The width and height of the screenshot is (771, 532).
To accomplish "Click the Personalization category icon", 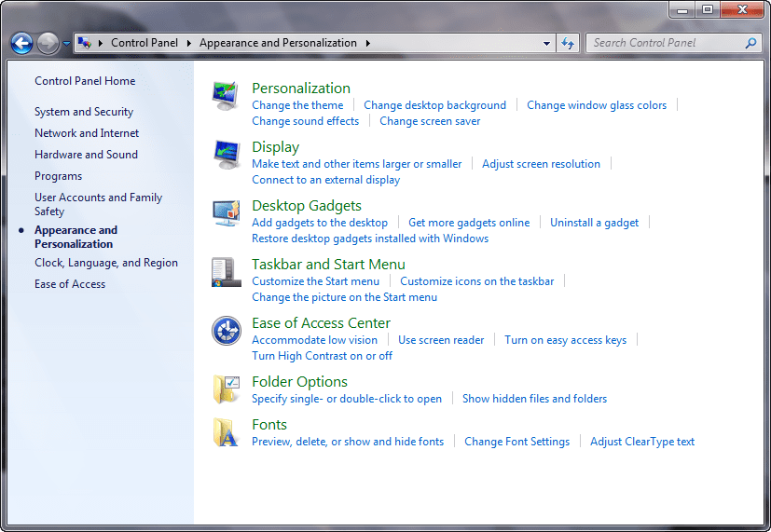I will pos(227,96).
